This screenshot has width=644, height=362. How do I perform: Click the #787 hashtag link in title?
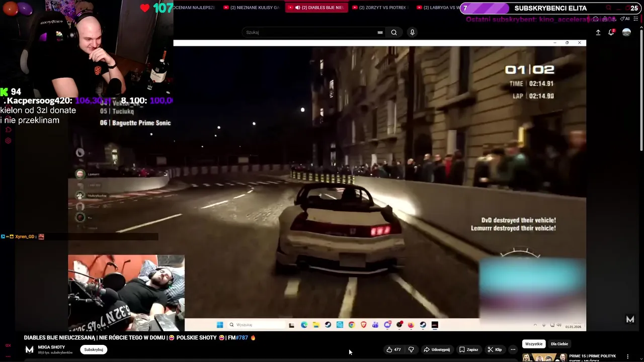pos(243,338)
